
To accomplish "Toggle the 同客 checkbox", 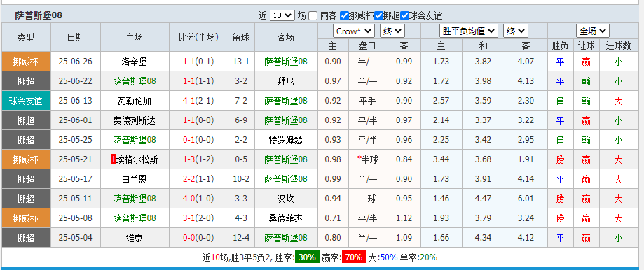I will (313, 16).
